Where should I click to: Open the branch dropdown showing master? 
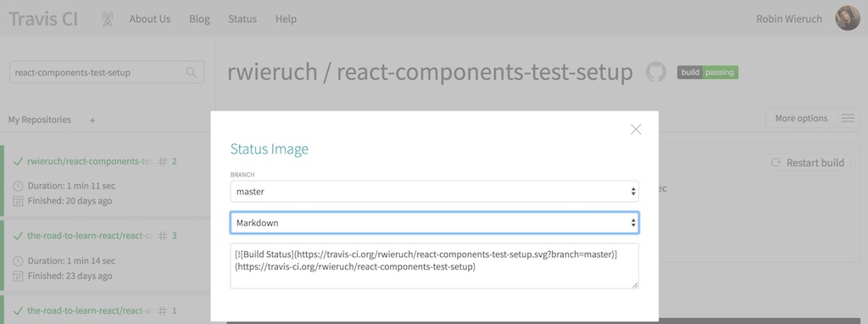coord(435,191)
